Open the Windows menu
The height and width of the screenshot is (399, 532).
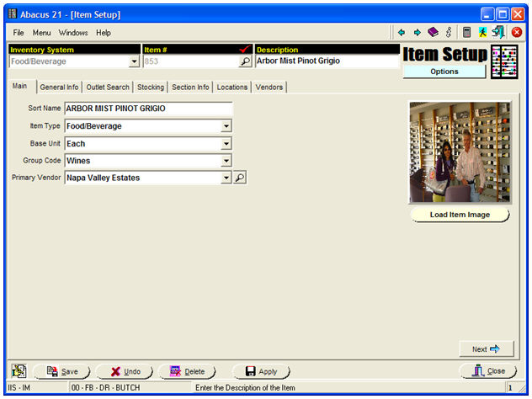[x=73, y=33]
